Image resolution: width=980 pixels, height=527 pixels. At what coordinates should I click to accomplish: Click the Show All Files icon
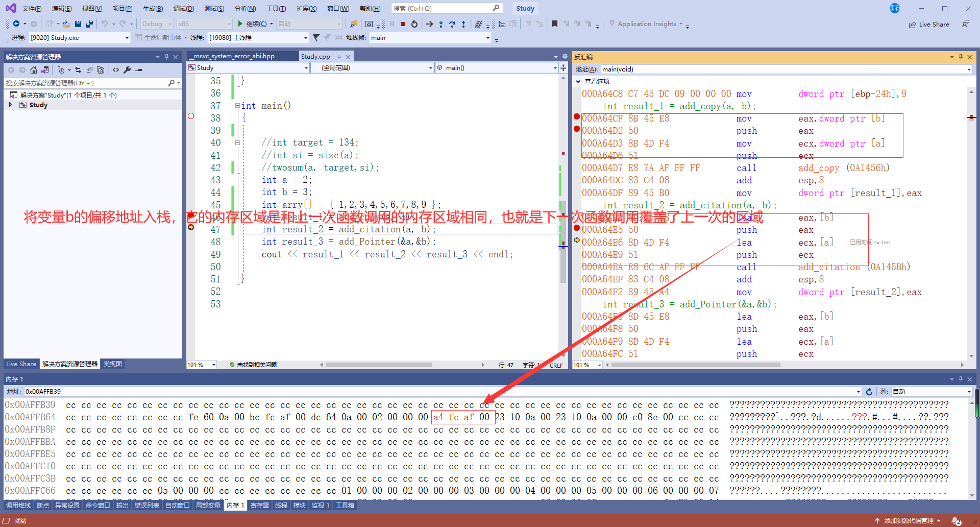point(101,70)
